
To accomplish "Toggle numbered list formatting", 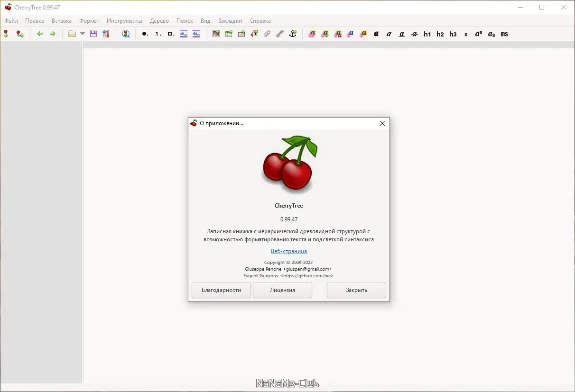I will (x=158, y=34).
